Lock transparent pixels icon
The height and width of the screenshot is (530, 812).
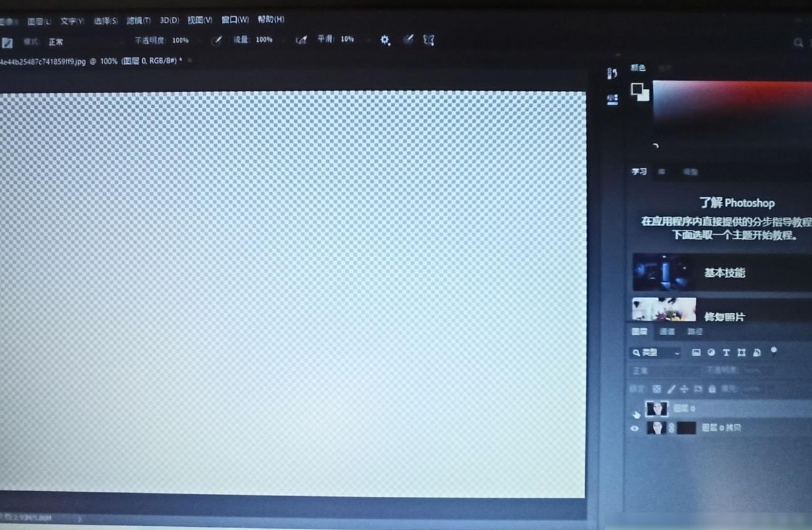click(657, 389)
